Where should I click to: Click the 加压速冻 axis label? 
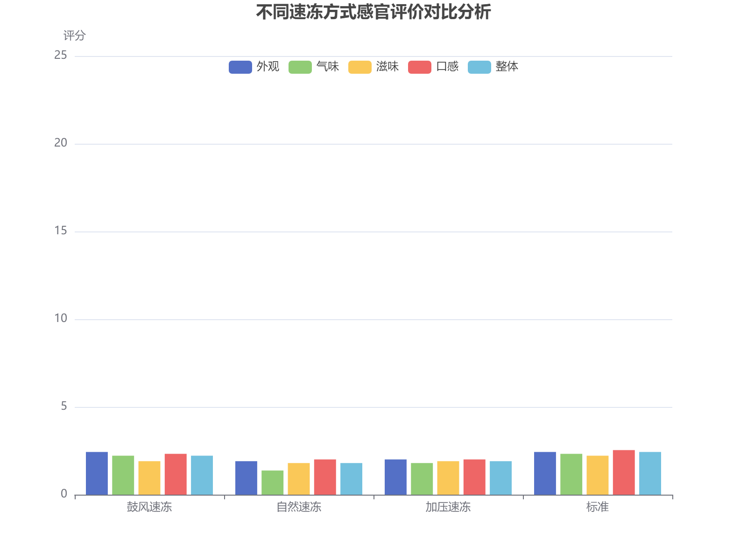[448, 507]
